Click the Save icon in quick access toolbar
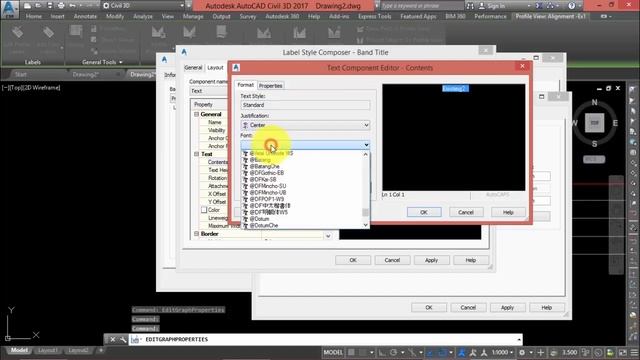Image resolution: width=640 pixels, height=360 pixels. click(49, 6)
